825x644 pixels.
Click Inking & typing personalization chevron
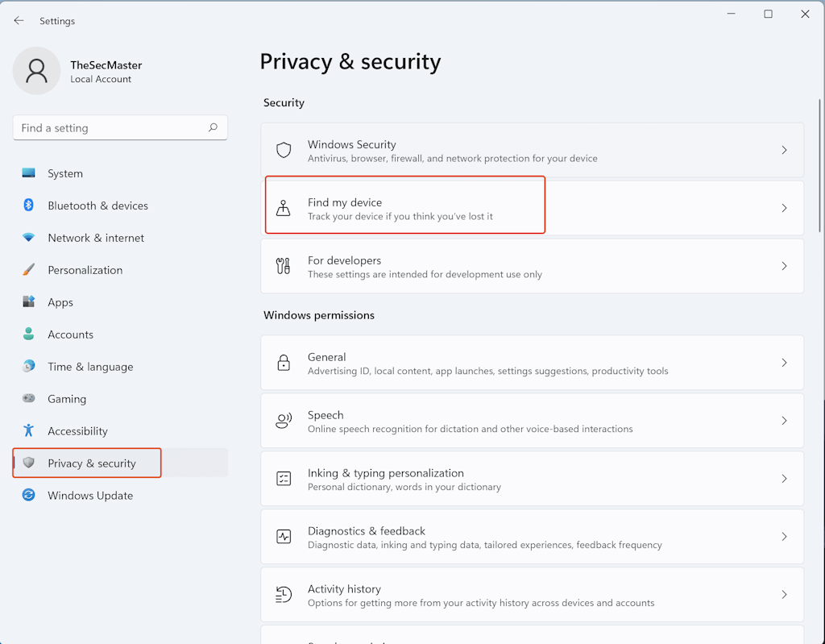(x=784, y=479)
